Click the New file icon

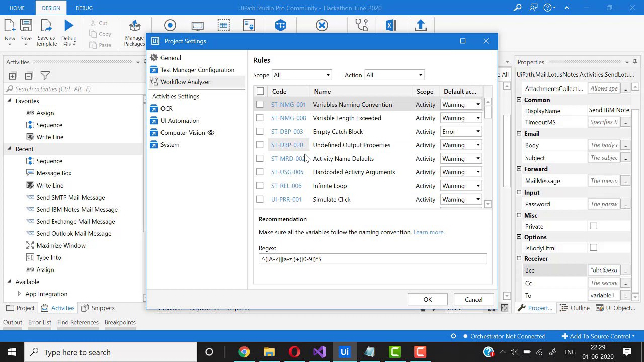10,26
